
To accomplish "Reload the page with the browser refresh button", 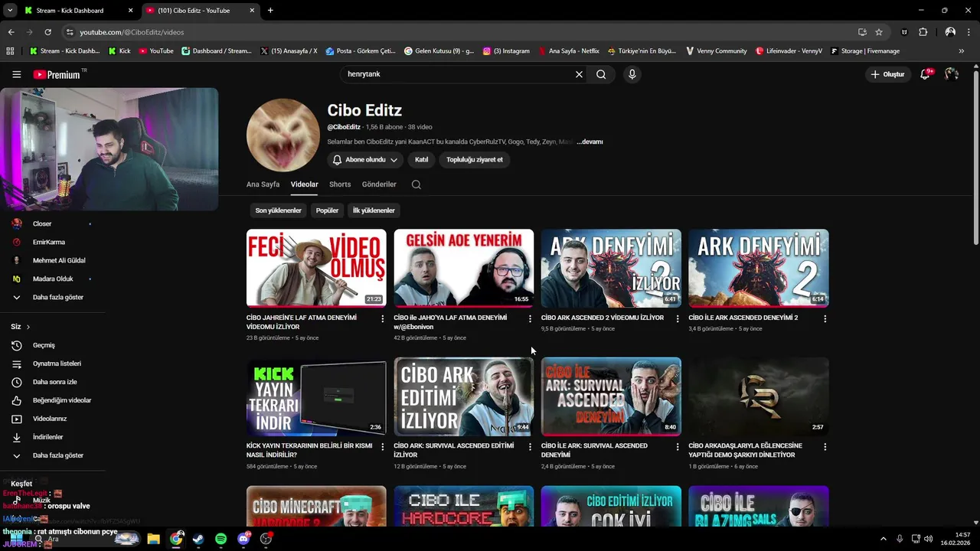I will click(47, 32).
